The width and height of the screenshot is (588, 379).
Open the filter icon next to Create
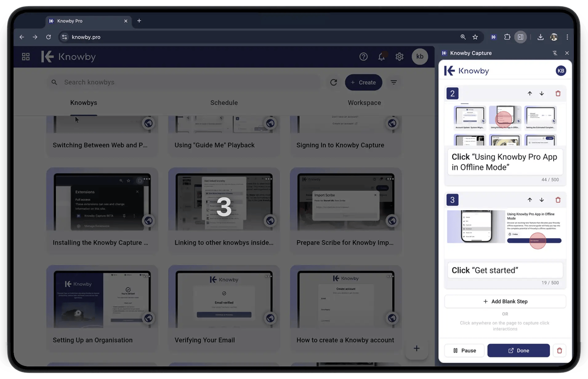(x=394, y=82)
